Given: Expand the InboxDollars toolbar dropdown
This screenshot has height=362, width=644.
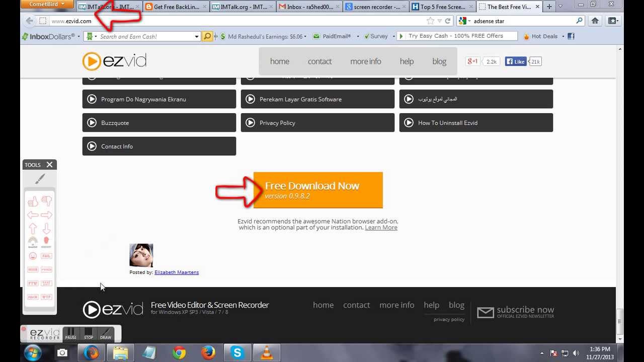Looking at the screenshot, I should point(78,37).
